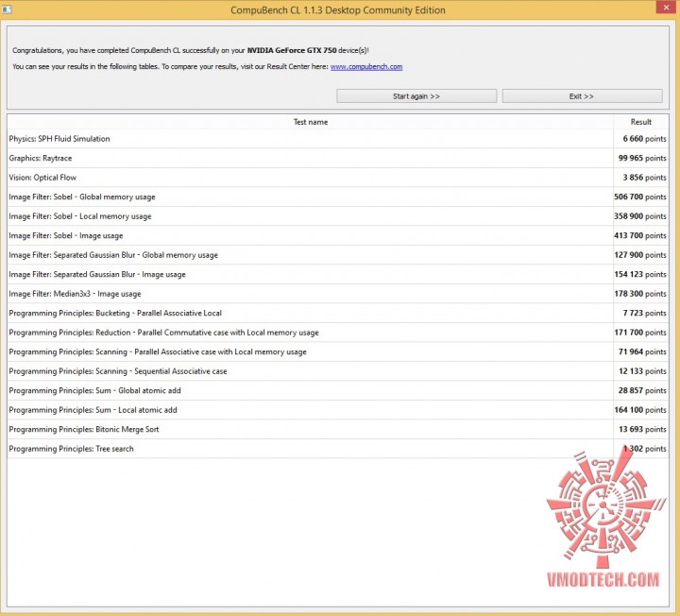Click the Exit >> button
The width and height of the screenshot is (680, 616).
[x=582, y=96]
